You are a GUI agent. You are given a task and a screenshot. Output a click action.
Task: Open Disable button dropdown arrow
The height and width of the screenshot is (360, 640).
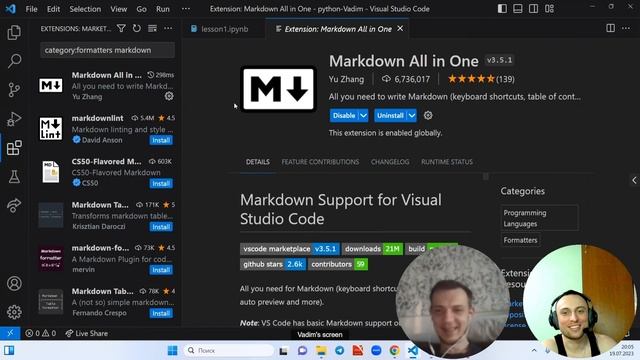[x=363, y=116]
